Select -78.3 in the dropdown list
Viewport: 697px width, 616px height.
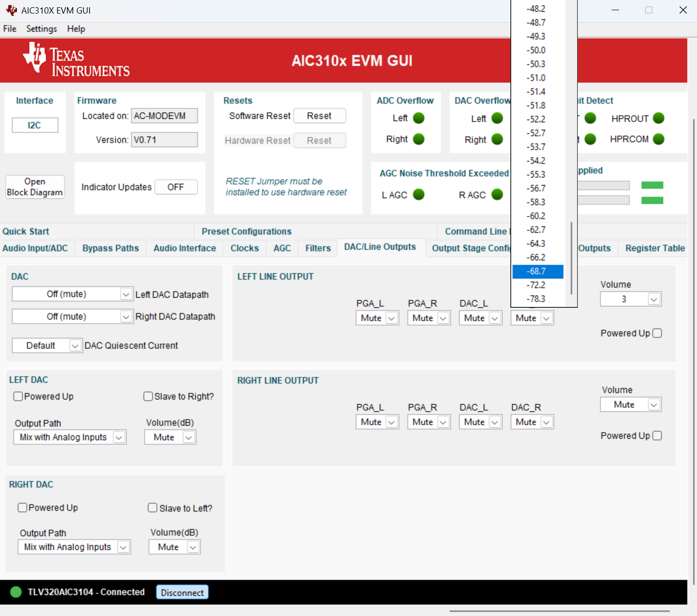[x=538, y=299]
